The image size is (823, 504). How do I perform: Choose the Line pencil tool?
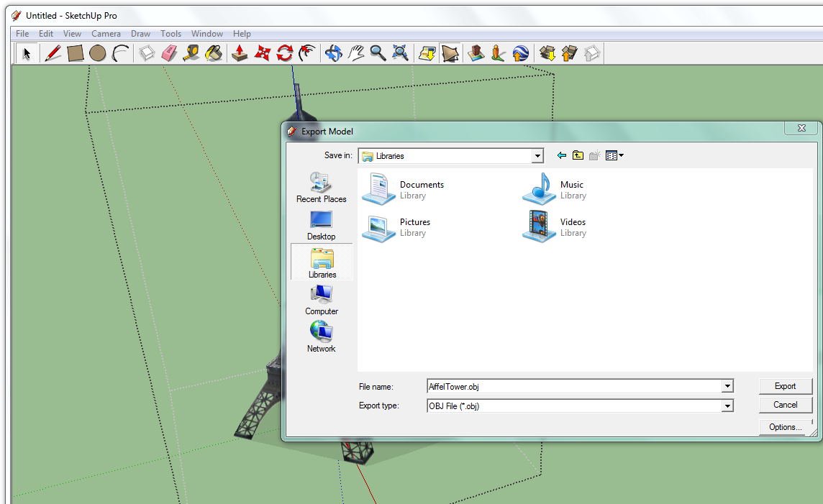[53, 53]
